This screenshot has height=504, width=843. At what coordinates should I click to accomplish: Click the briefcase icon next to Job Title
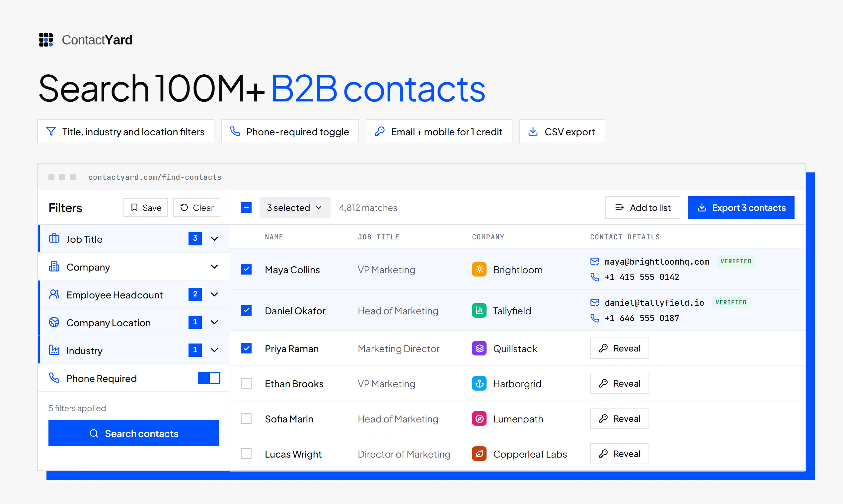(54, 238)
